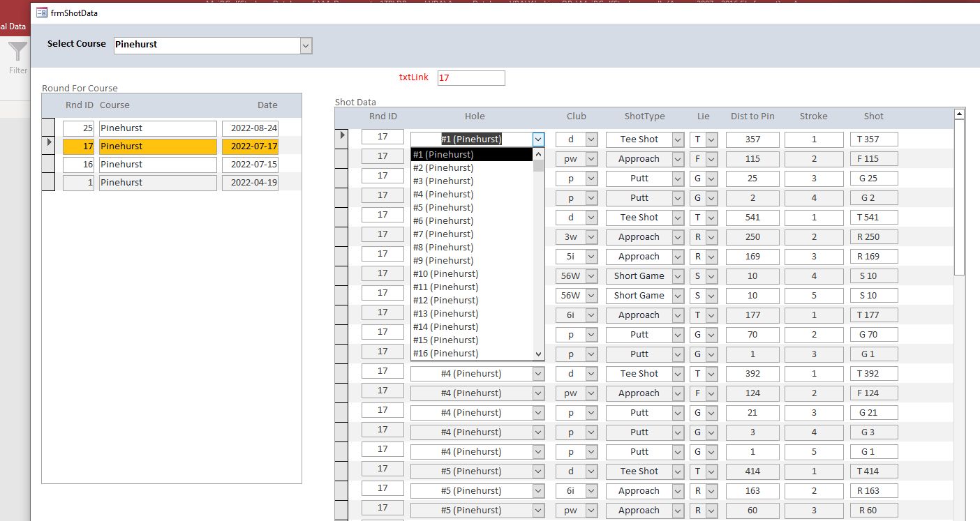Select #16 (Pinehurst) in the dropdown list

coord(445,354)
